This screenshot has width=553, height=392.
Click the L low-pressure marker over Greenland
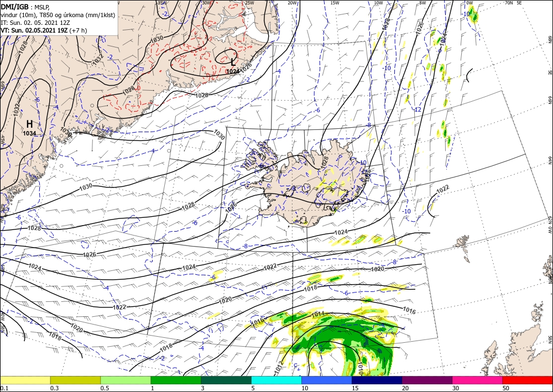coord(233,62)
